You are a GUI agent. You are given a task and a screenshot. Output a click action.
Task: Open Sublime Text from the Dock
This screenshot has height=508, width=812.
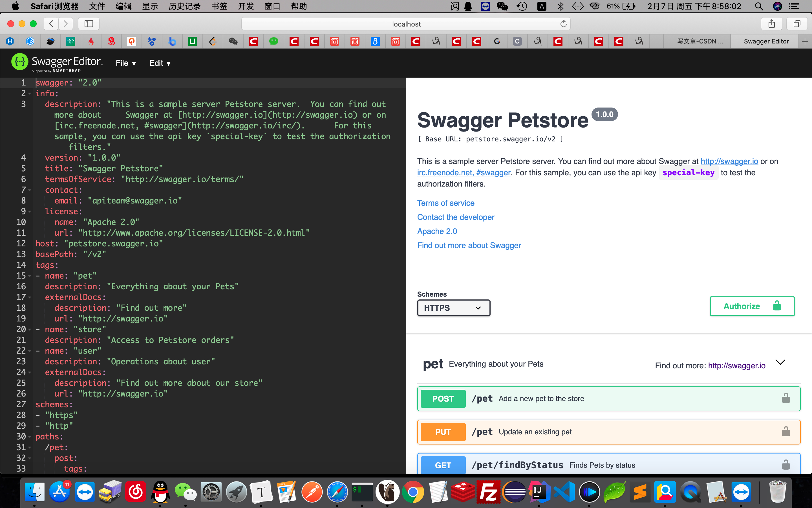pyautogui.click(x=640, y=492)
